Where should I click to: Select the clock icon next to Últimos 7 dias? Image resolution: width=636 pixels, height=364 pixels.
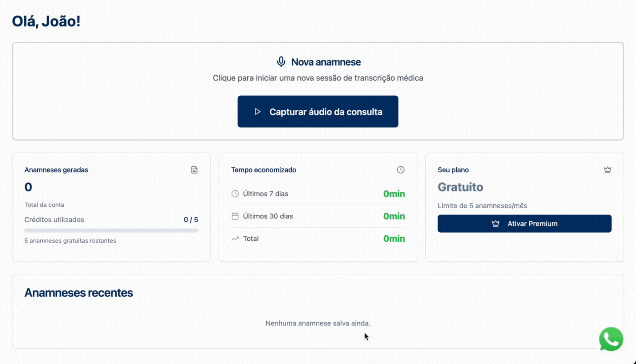(x=235, y=193)
